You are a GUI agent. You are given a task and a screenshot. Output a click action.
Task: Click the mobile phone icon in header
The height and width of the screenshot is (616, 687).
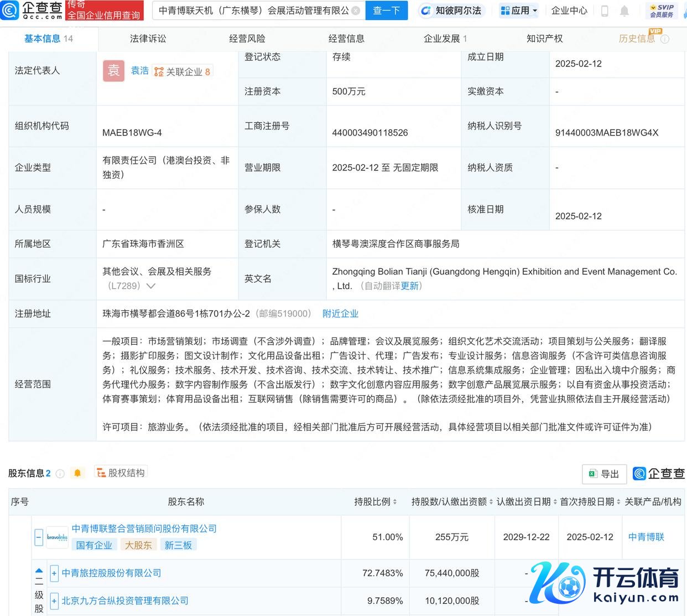click(x=605, y=11)
